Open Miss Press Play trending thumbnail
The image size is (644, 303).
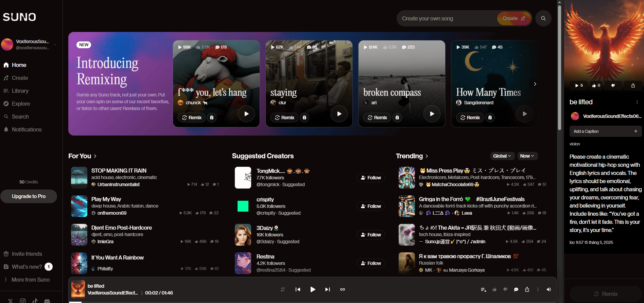pyautogui.click(x=407, y=178)
